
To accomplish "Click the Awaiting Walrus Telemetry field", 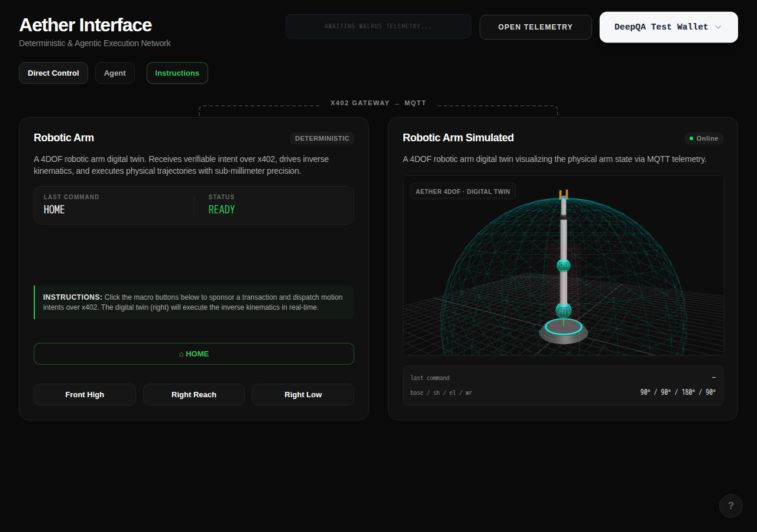I will click(x=378, y=27).
